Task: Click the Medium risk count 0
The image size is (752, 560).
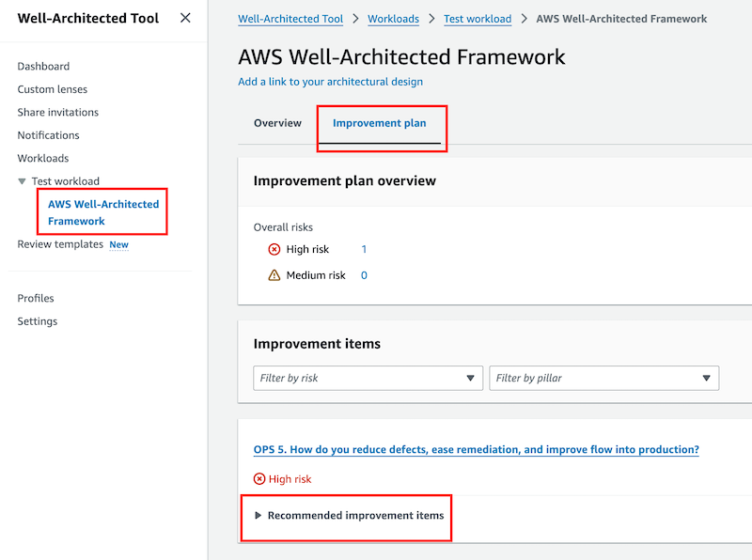Action: [x=364, y=275]
